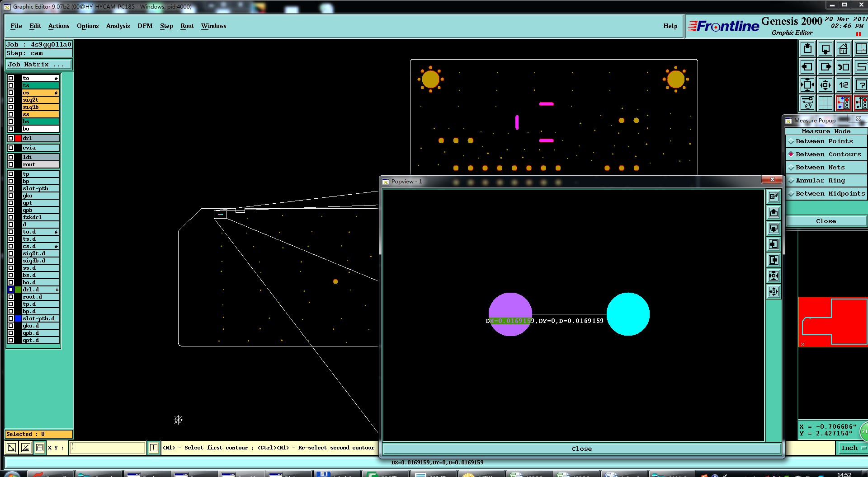Select 'Annular Ring' measure mode
Image resolution: width=868 pixels, height=477 pixels.
coord(826,181)
